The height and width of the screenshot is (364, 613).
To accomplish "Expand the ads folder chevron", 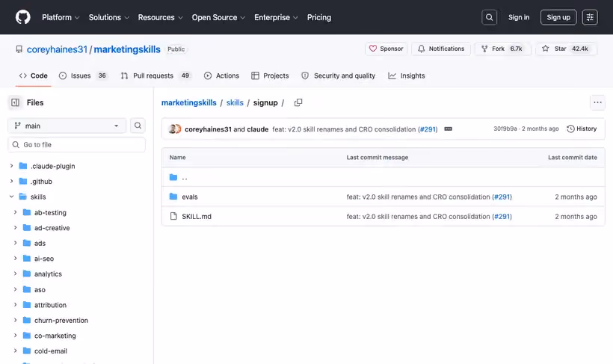I will tap(15, 243).
